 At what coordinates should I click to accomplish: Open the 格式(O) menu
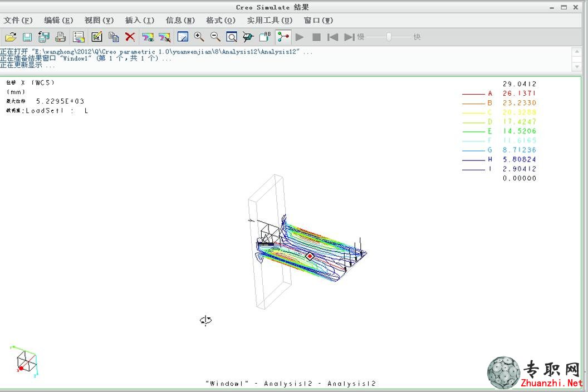220,20
